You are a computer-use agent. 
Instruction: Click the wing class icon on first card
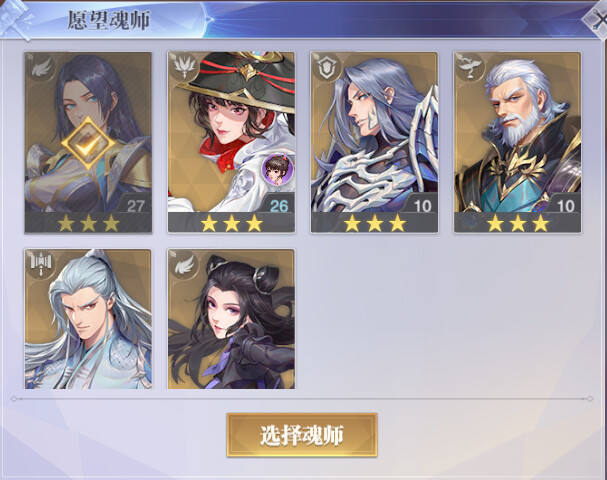(41, 68)
